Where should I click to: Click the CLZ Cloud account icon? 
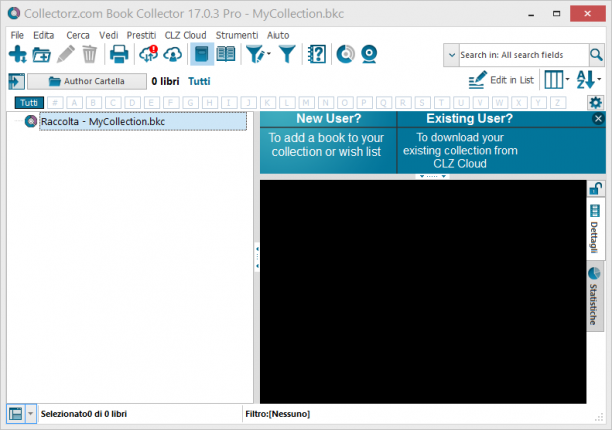173,55
